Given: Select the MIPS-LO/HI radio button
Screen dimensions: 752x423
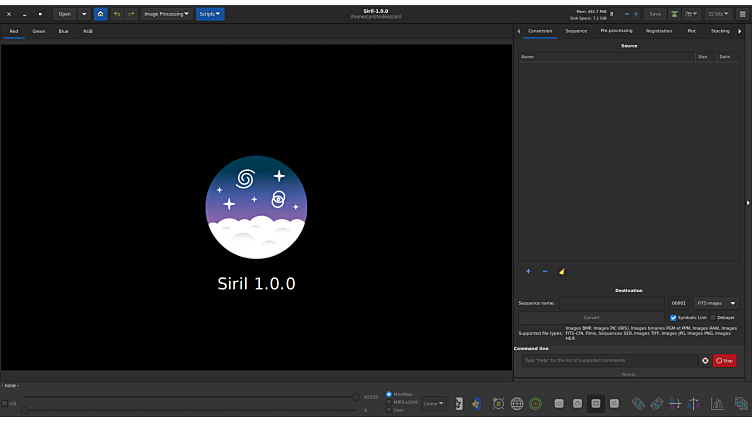Looking at the screenshot, I should (389, 402).
